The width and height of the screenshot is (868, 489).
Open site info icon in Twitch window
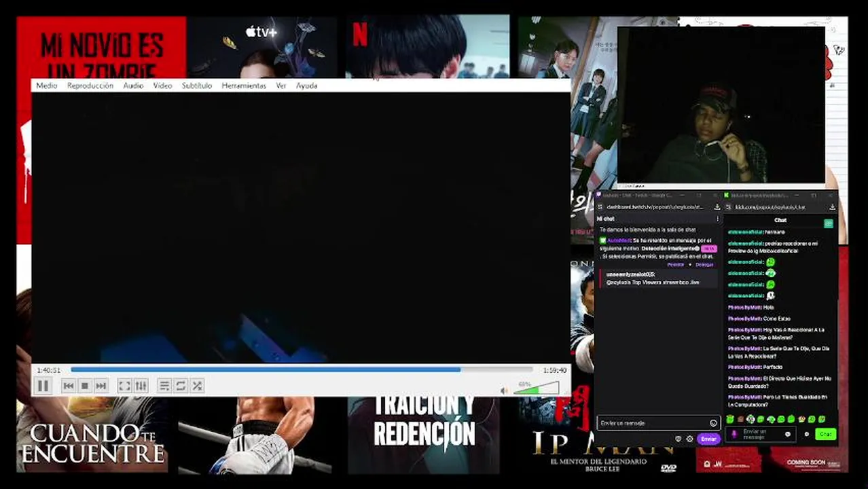pos(600,206)
